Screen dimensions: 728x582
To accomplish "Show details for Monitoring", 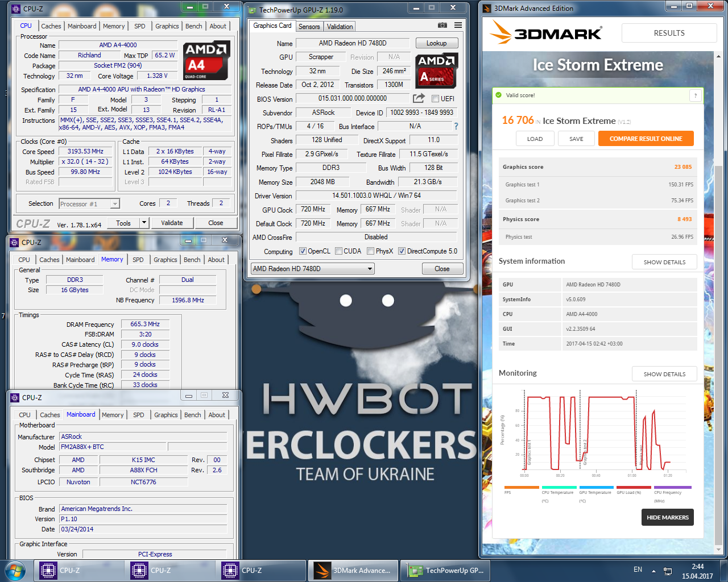I will pyautogui.click(x=664, y=374).
